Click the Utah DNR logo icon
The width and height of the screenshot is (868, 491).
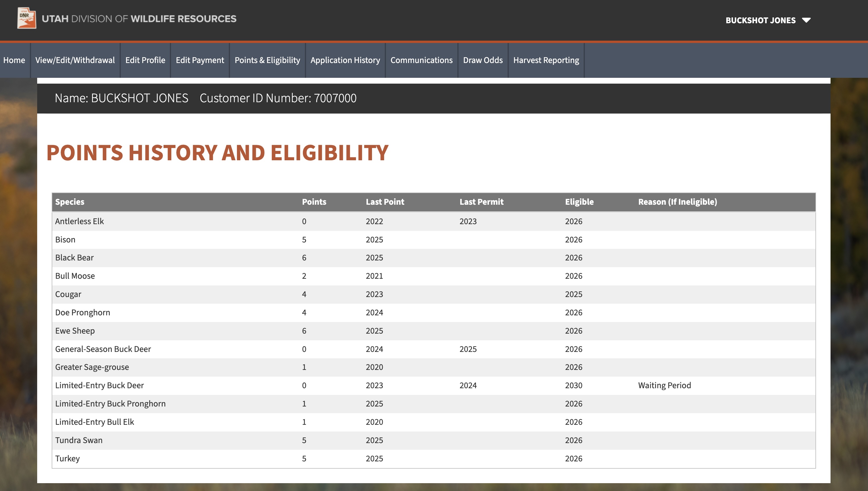click(x=27, y=18)
